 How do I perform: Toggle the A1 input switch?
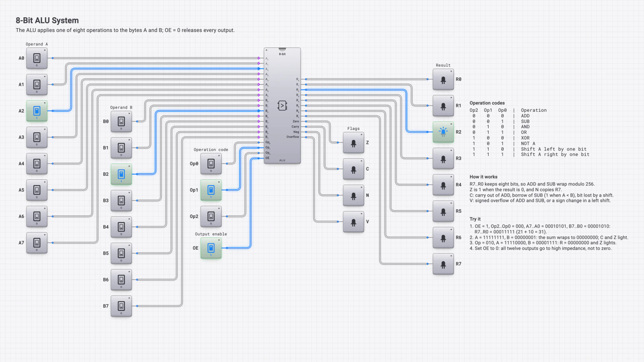(37, 84)
